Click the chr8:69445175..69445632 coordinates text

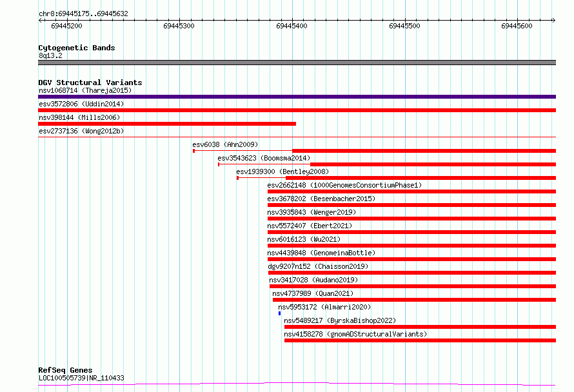pyautogui.click(x=83, y=14)
